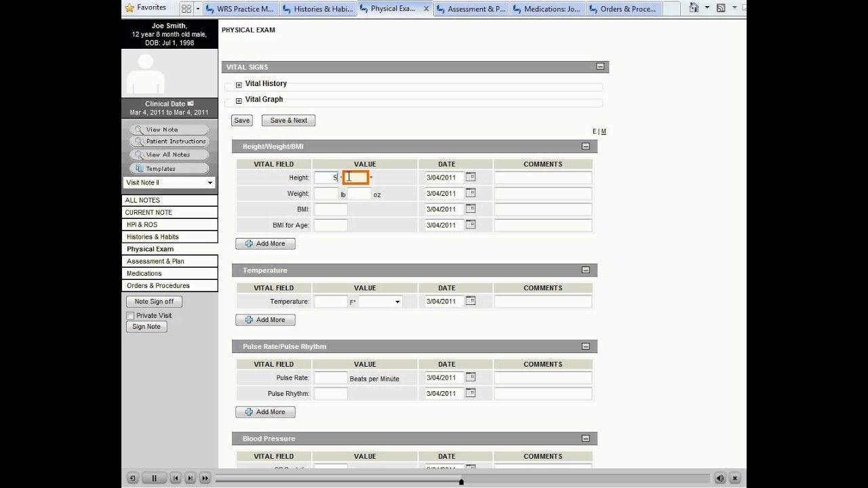Open CURRENT NOTE in sidebar
Screen dimensions: 868x488
pyautogui.click(x=170, y=212)
